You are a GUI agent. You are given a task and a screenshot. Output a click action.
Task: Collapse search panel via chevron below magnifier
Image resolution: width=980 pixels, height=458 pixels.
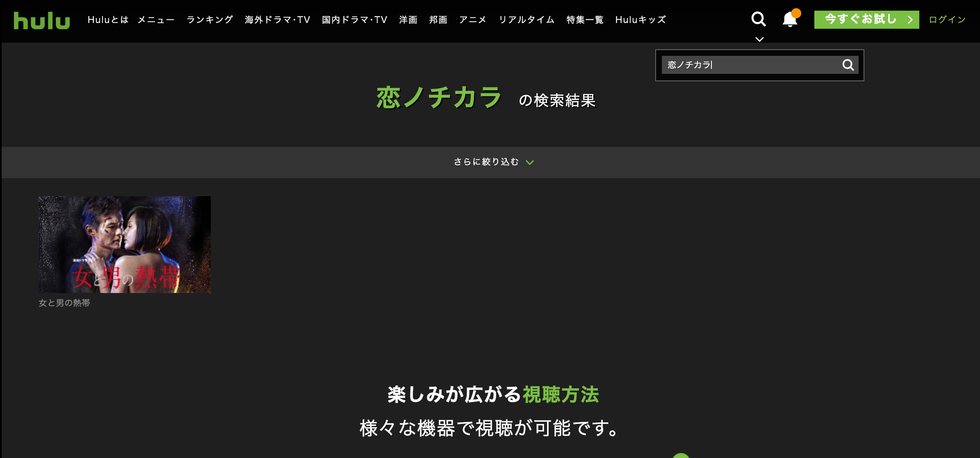click(759, 39)
